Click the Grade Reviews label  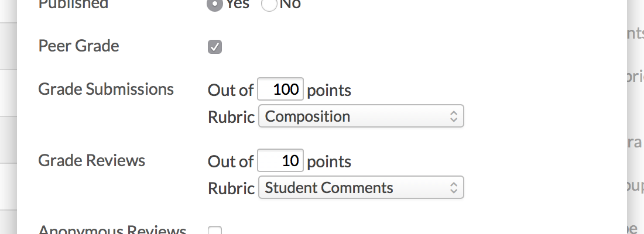click(x=91, y=160)
